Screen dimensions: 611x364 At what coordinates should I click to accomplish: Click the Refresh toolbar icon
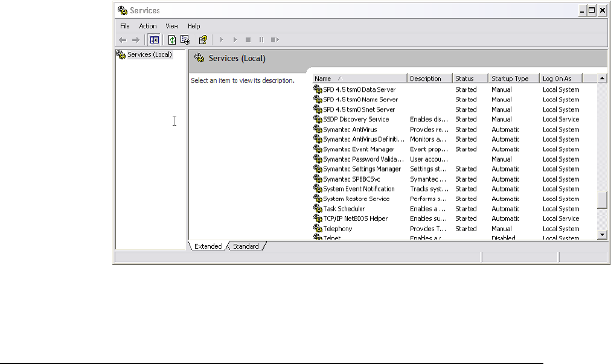click(x=172, y=40)
